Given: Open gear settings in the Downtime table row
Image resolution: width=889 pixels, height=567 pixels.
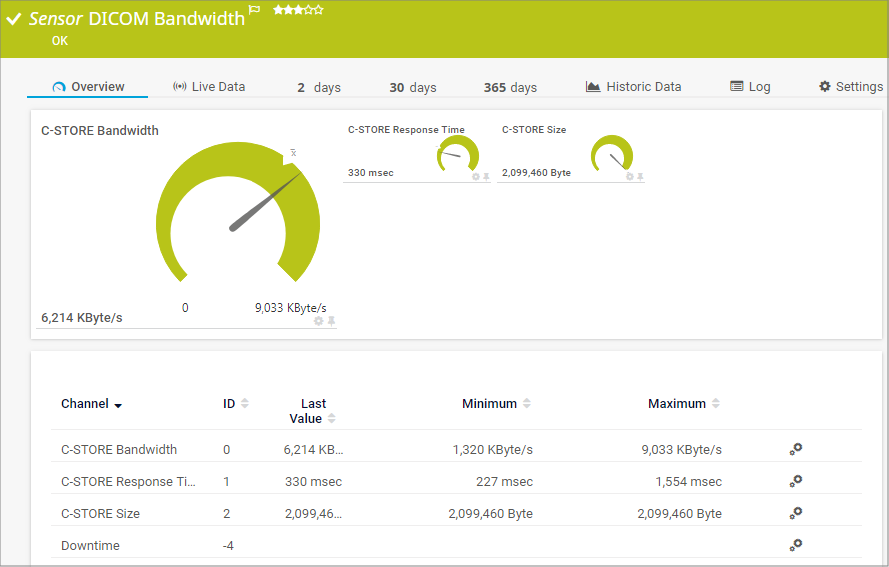Looking at the screenshot, I should pos(795,545).
